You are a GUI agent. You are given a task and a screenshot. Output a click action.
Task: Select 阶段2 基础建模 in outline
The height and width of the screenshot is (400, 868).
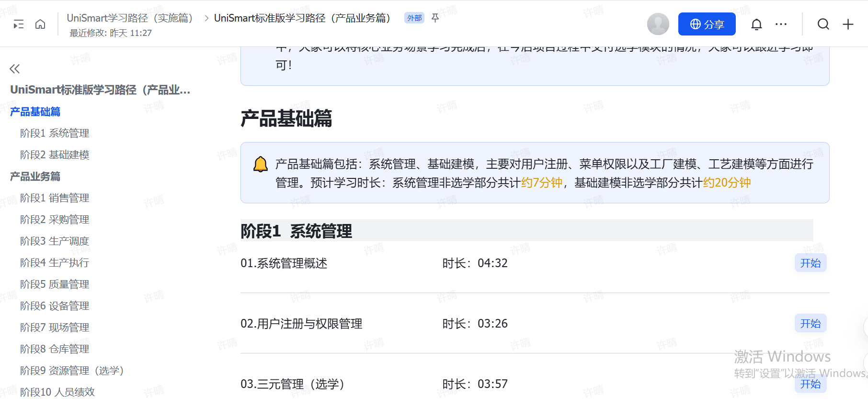pos(55,155)
